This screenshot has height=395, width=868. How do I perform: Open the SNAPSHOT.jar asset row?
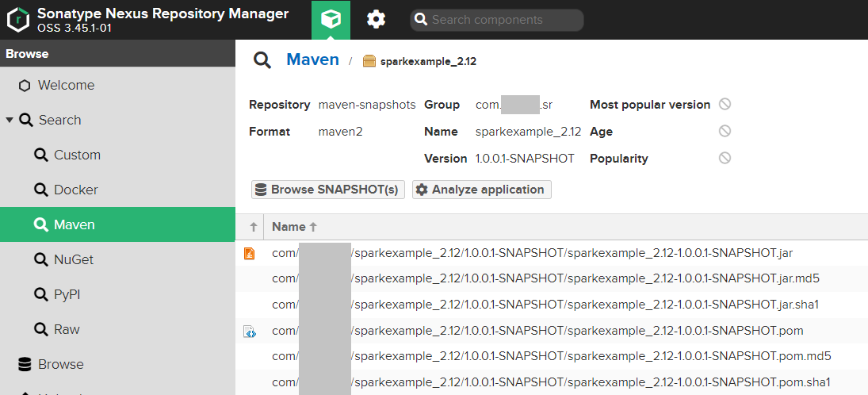(x=552, y=253)
